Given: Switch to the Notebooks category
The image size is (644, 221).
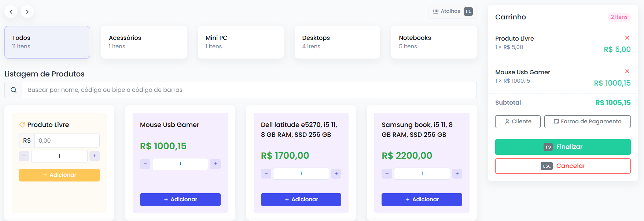Looking at the screenshot, I should (x=434, y=42).
